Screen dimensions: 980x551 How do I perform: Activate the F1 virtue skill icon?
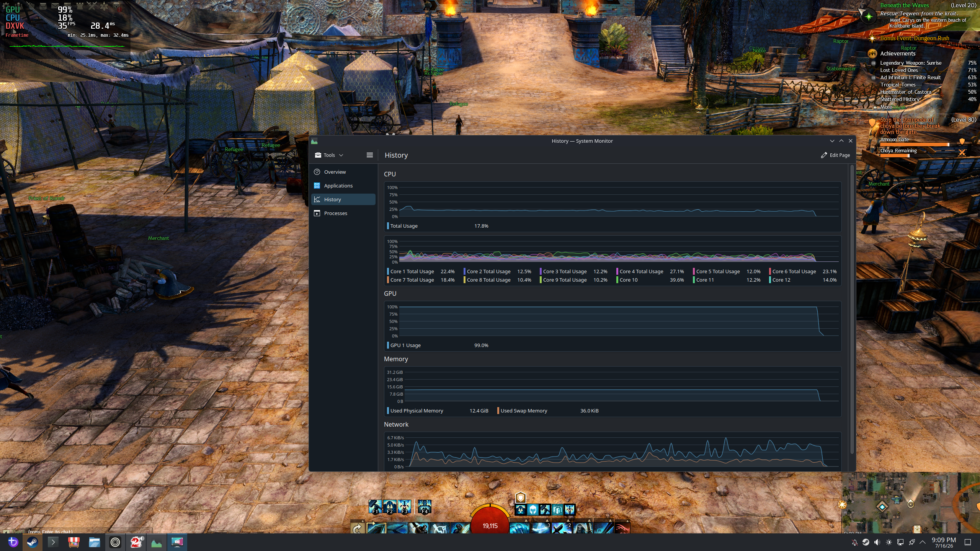click(x=375, y=507)
